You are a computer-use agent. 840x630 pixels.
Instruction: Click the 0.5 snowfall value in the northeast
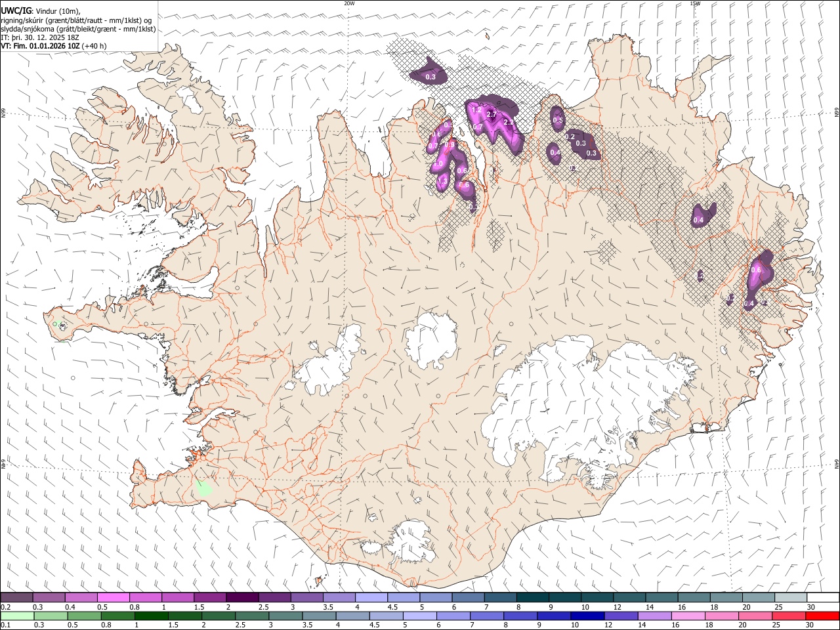558,120
